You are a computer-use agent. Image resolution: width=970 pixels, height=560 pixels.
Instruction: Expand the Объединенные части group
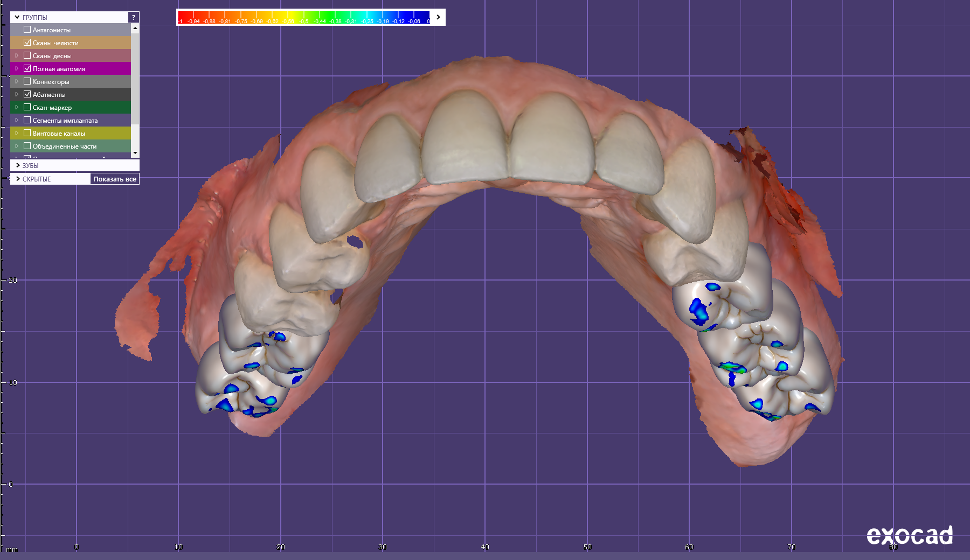tap(17, 146)
